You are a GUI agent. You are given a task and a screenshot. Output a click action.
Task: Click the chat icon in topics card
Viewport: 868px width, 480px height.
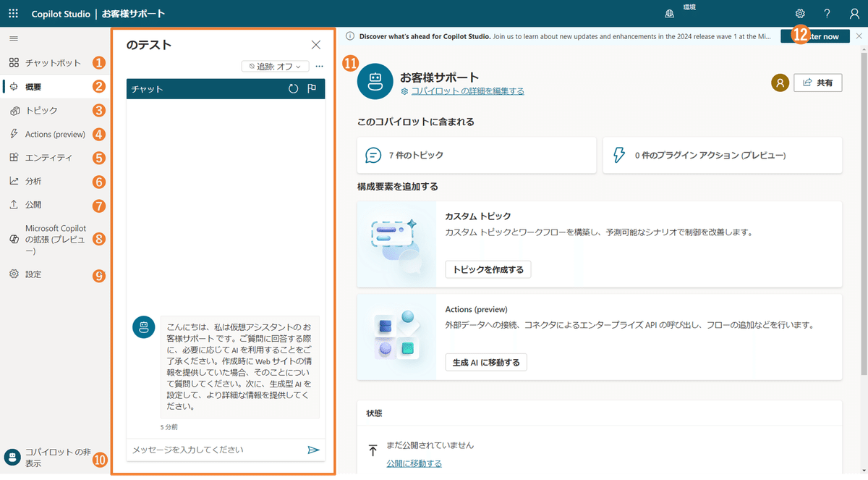pos(373,155)
